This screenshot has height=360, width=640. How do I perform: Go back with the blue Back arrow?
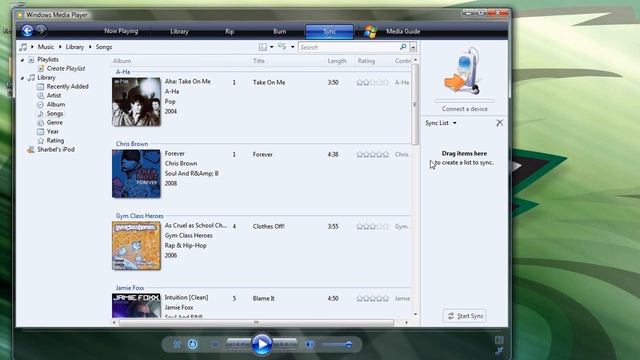27,31
